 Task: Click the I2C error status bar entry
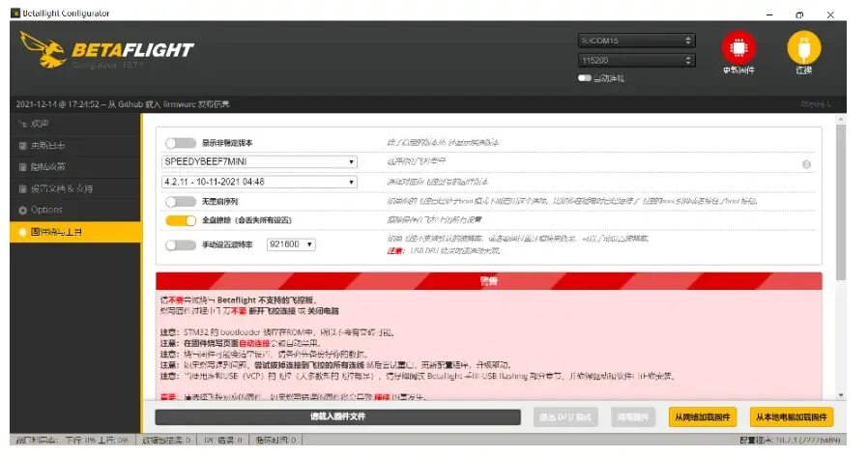[223, 441]
